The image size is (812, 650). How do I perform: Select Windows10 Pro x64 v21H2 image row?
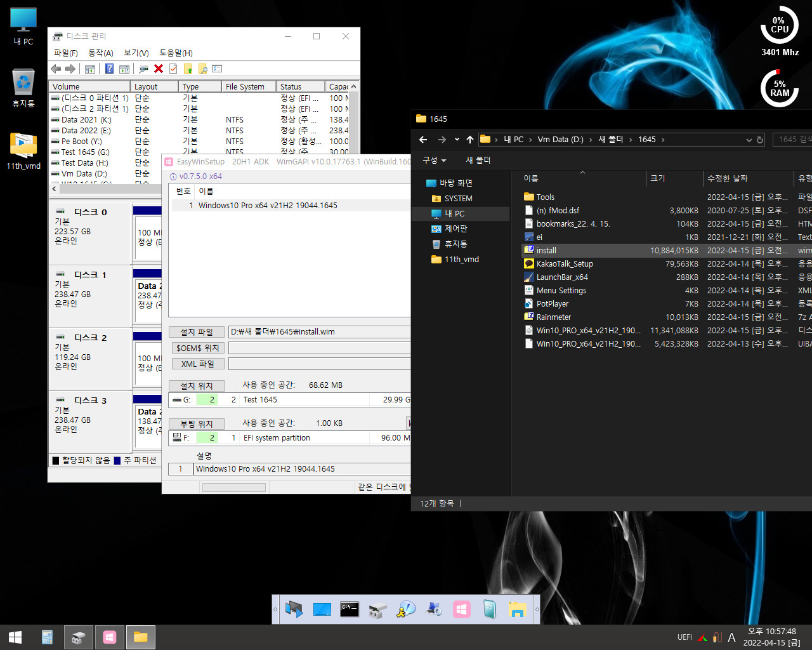coord(291,205)
